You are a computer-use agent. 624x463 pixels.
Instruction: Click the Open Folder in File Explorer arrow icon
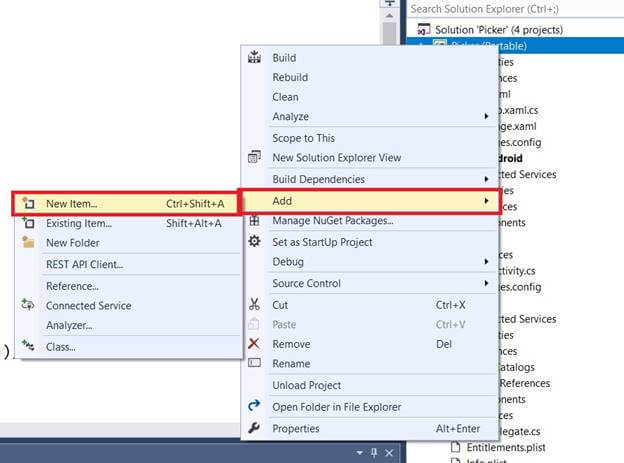[x=254, y=406]
